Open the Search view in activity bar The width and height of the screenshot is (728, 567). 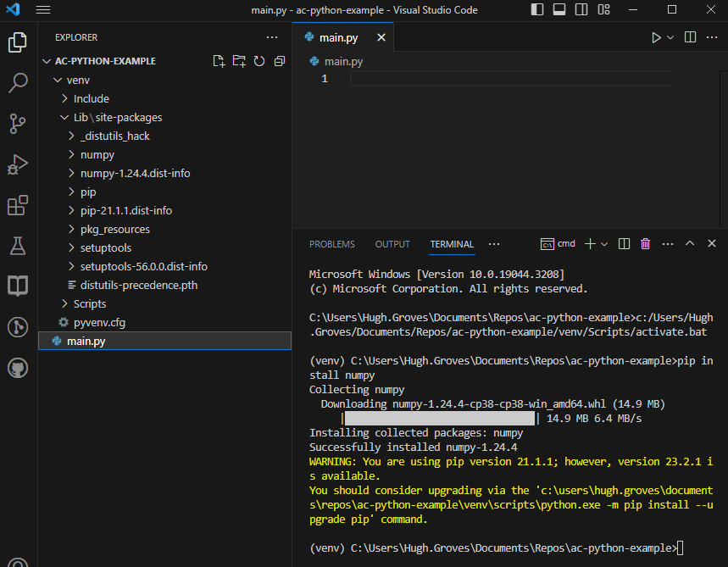(x=18, y=83)
